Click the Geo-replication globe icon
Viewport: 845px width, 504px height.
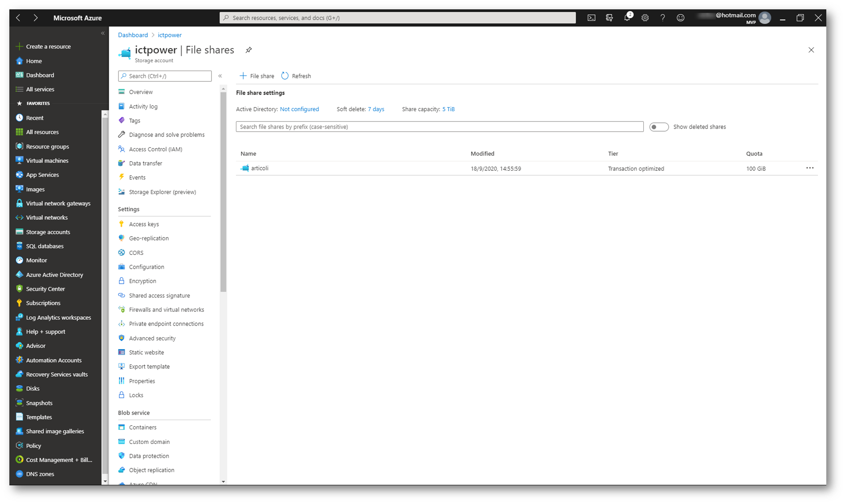coord(122,238)
